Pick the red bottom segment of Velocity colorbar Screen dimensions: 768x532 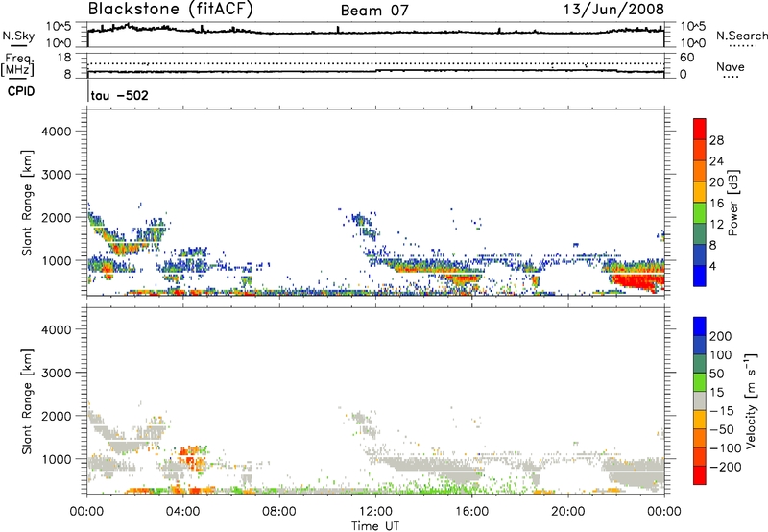700,475
